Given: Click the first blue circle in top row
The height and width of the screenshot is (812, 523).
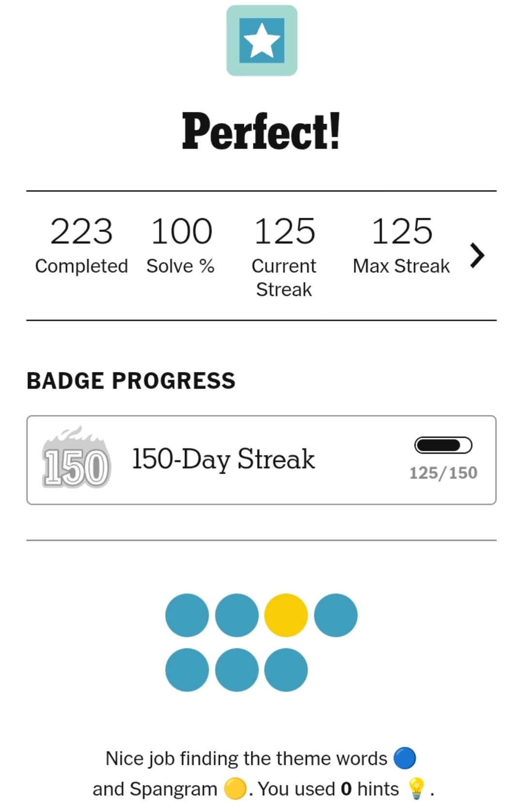Looking at the screenshot, I should [187, 615].
